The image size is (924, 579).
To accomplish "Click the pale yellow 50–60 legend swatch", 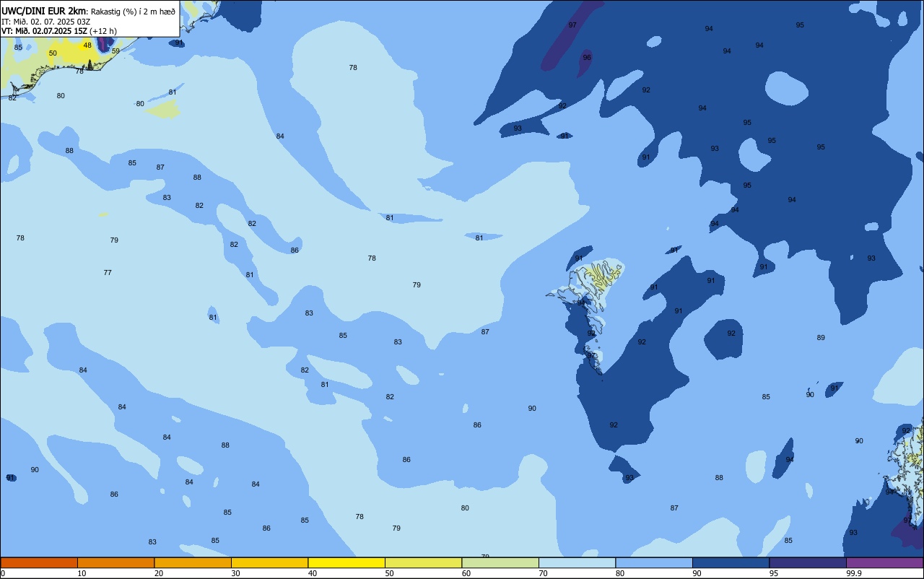I will [423, 562].
